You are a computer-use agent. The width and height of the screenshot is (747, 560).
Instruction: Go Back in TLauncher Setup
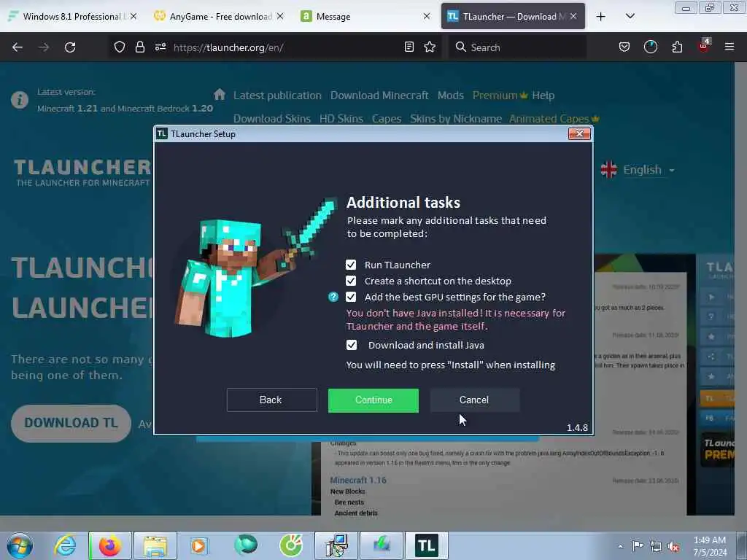click(x=271, y=400)
